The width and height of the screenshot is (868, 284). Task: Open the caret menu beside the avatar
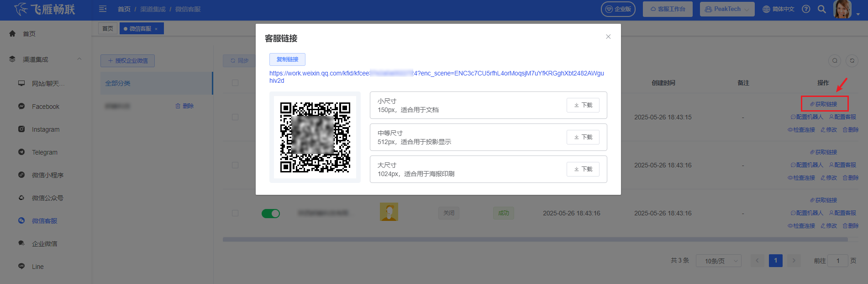point(858,14)
